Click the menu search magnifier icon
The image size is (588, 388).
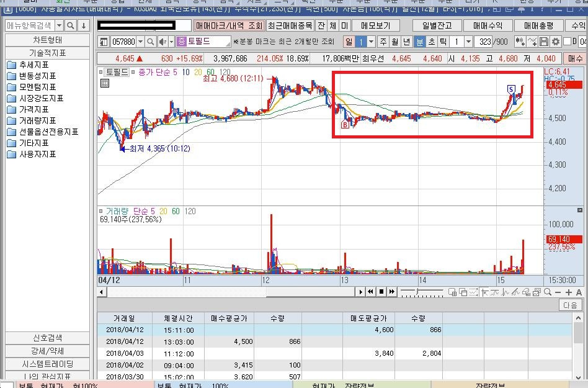[70, 25]
